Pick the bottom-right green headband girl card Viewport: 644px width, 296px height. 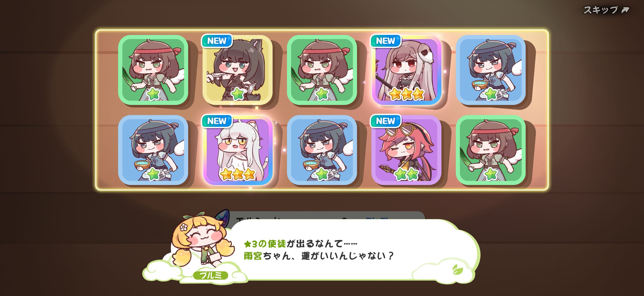490,150
